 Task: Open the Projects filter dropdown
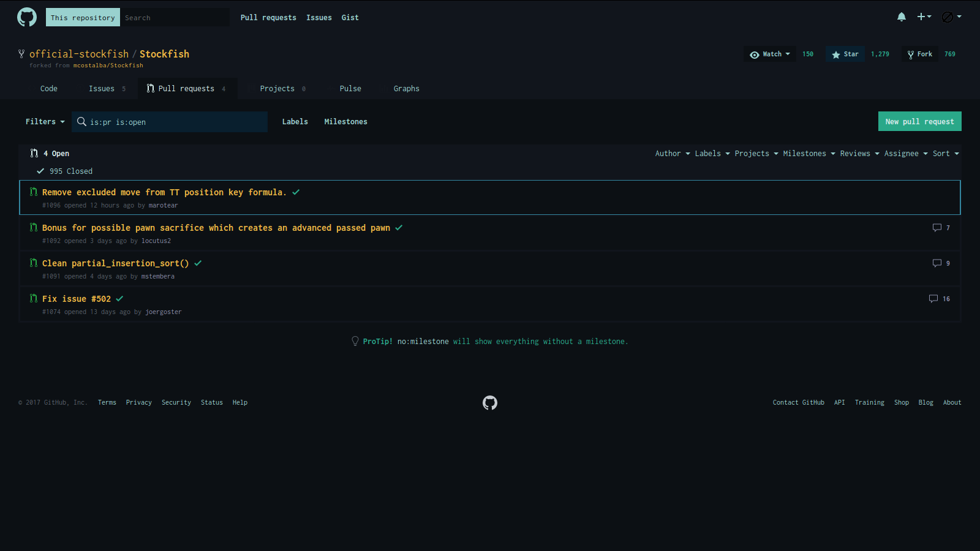[756, 154]
